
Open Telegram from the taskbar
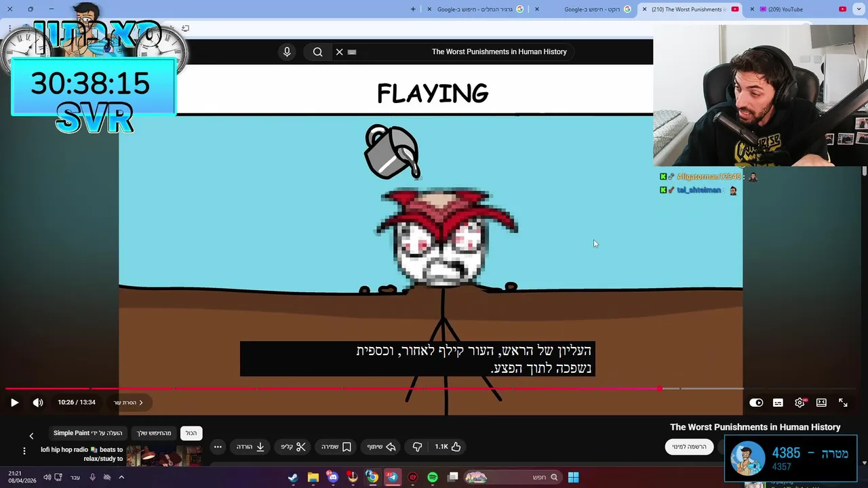[x=393, y=477]
